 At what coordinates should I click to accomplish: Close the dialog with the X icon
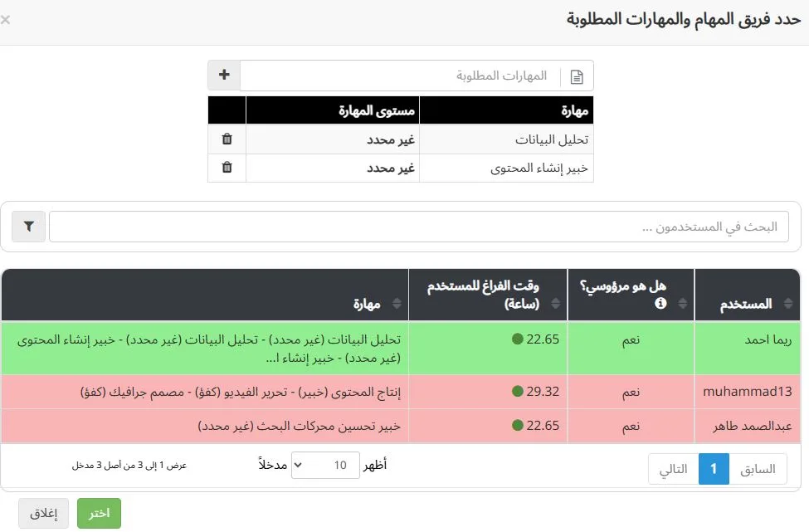tap(6, 20)
